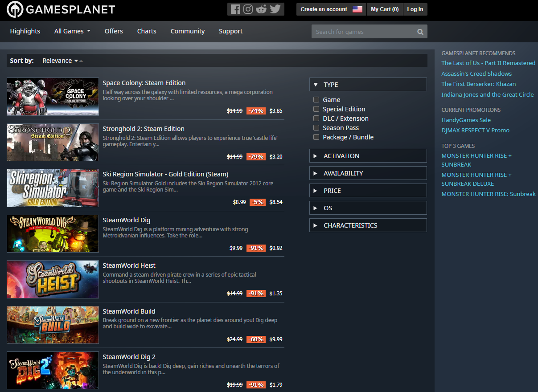Open the SteamWorld Heist thumbnail

(x=53, y=279)
